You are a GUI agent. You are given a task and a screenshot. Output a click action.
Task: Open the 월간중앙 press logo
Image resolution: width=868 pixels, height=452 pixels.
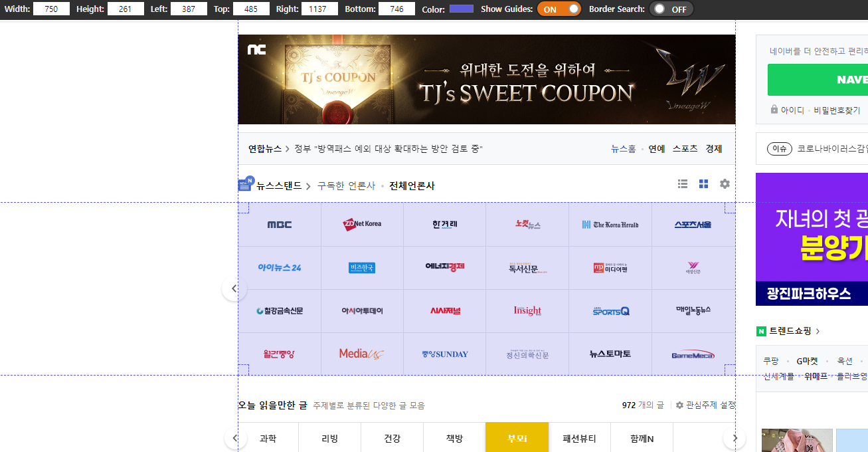280,354
